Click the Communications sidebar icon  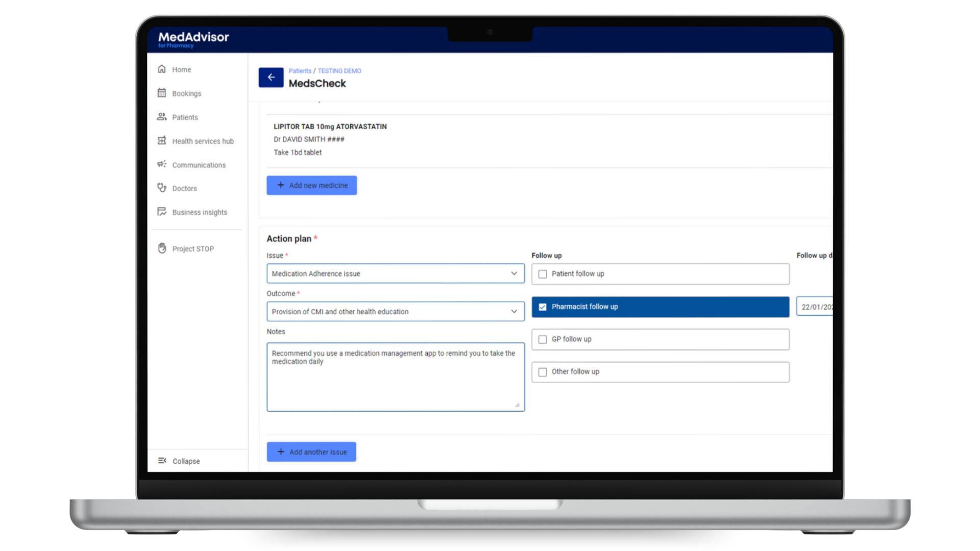(x=162, y=164)
